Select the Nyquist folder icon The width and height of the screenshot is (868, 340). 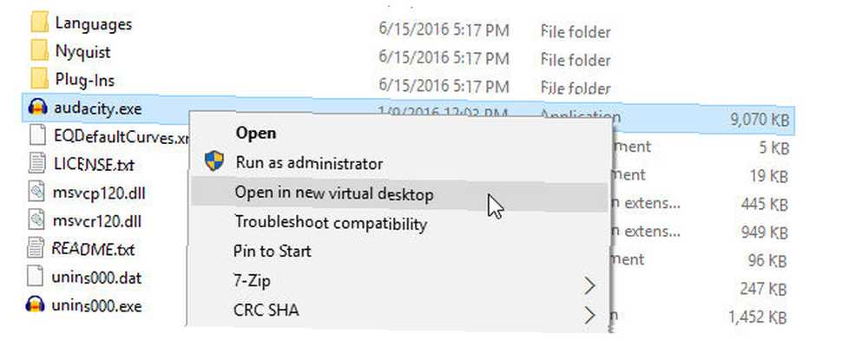[x=38, y=52]
